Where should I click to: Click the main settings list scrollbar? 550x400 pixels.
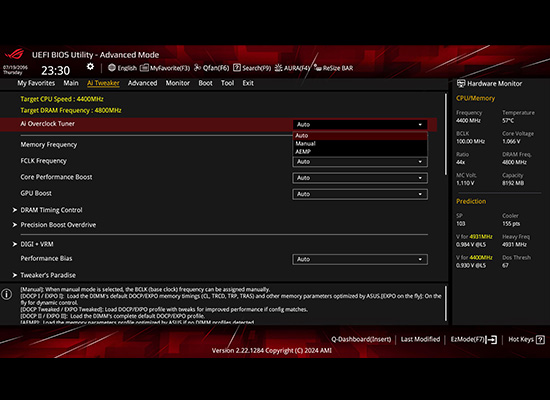[446, 134]
